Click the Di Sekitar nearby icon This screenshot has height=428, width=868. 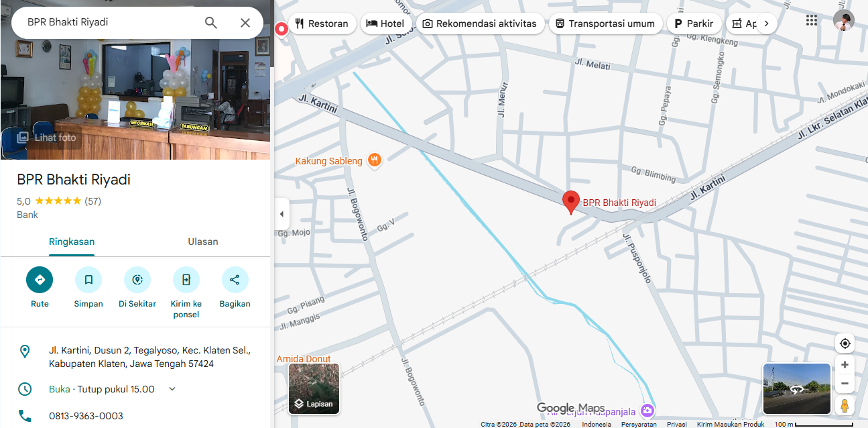tap(137, 280)
